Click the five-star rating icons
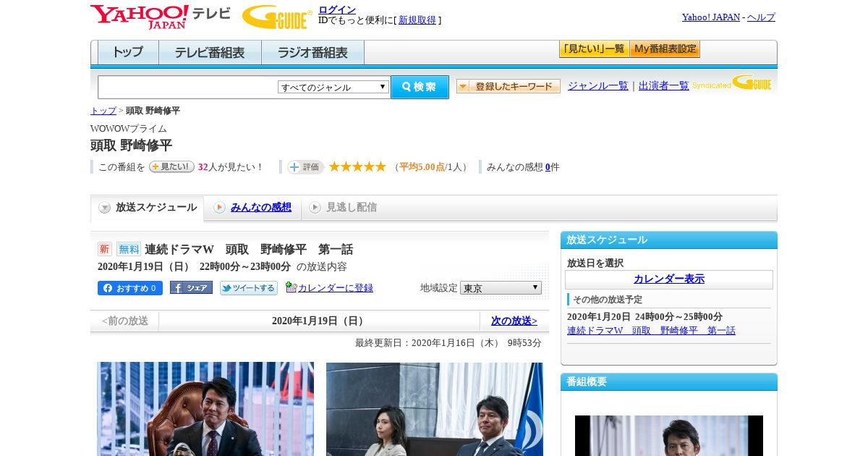The height and width of the screenshot is (456, 868). [357, 166]
